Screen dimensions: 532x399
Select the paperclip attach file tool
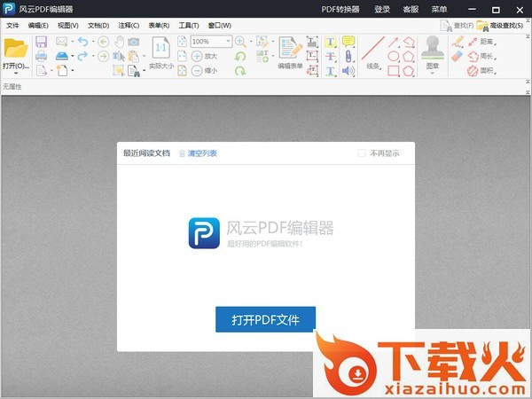348,56
